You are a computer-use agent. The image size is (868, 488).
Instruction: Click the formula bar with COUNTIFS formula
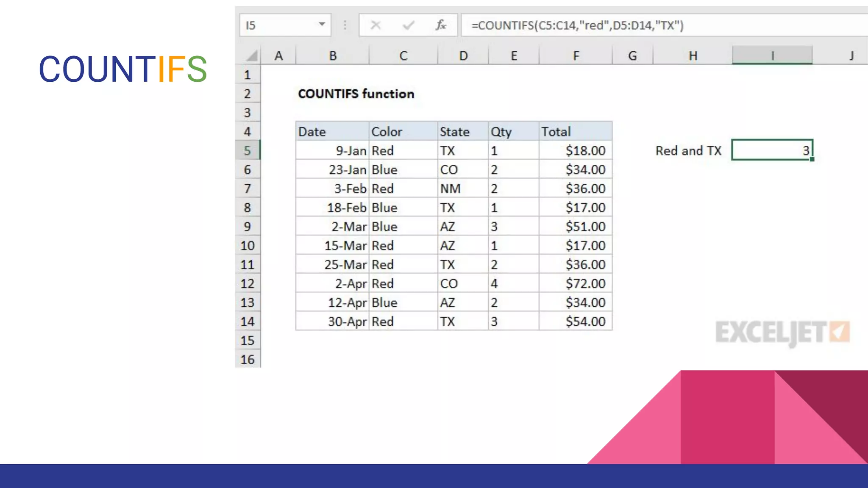point(664,25)
